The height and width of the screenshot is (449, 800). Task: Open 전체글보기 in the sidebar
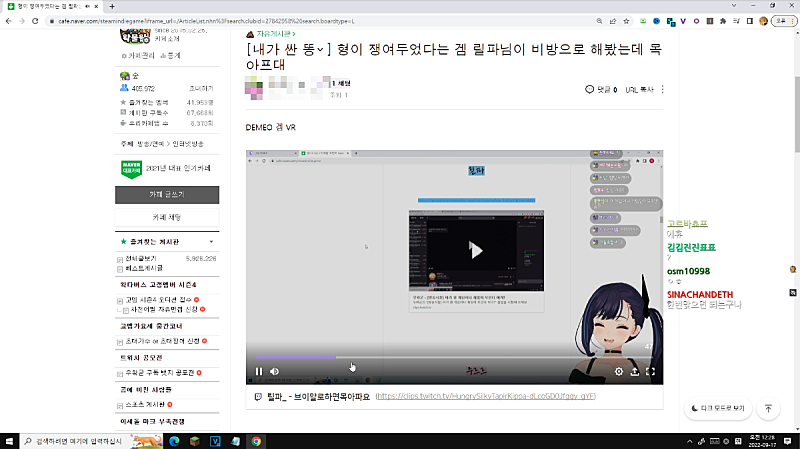(x=141, y=259)
